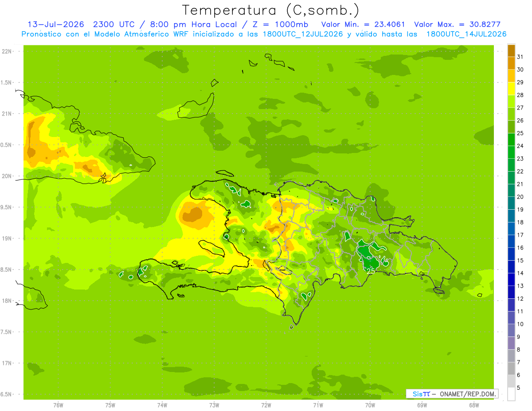Click the "Z = 1000mb" level text
This screenshot has height=411, width=532.
click(x=281, y=24)
